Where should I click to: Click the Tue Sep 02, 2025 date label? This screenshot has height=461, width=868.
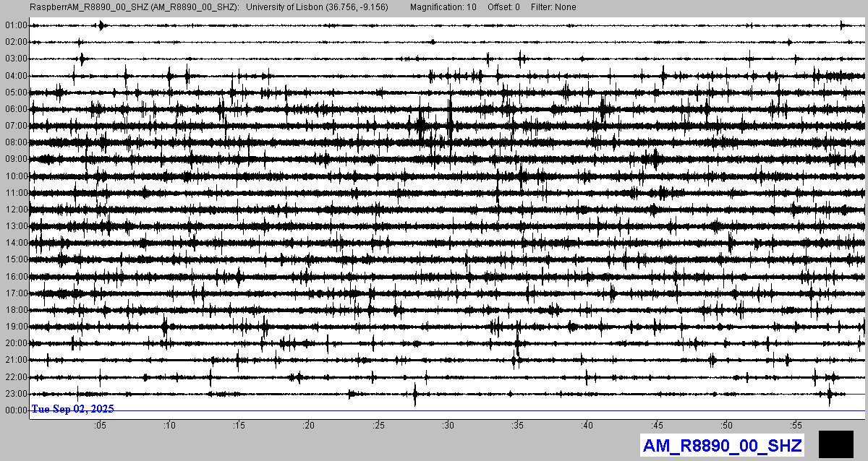tap(72, 409)
